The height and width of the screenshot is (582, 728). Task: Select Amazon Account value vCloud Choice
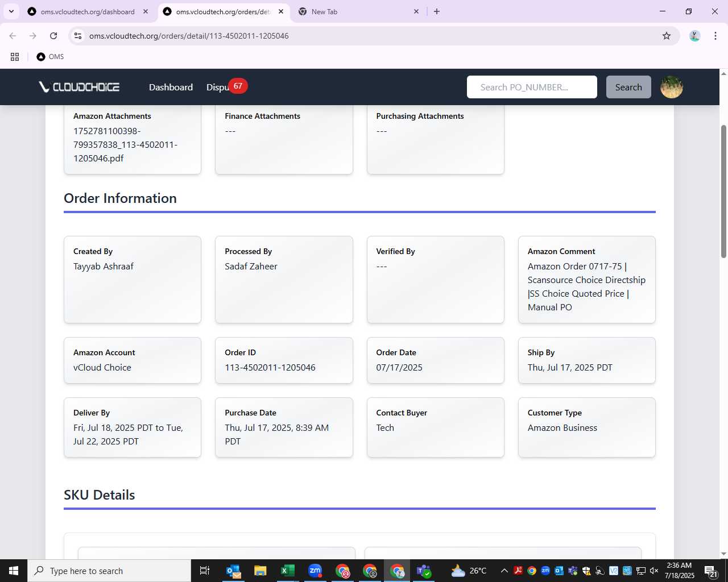102,367
